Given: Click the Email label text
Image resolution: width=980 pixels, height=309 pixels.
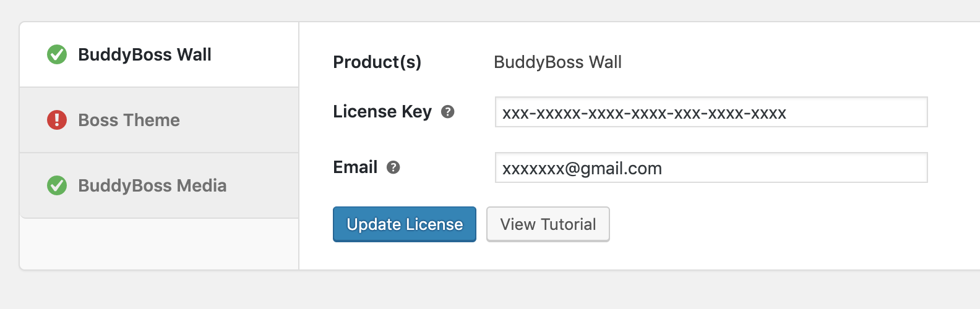Looking at the screenshot, I should coord(355,167).
